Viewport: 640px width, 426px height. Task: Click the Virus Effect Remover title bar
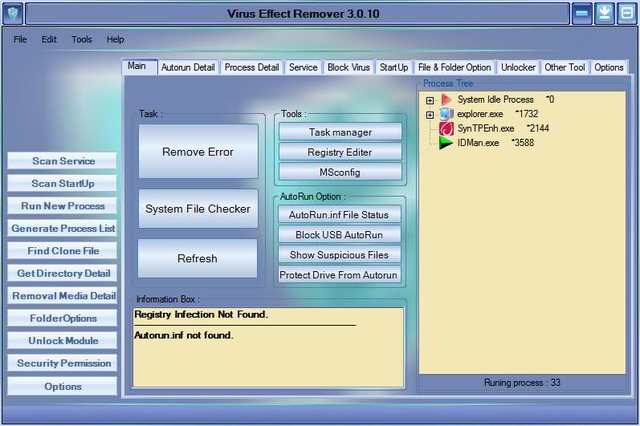coord(297,13)
